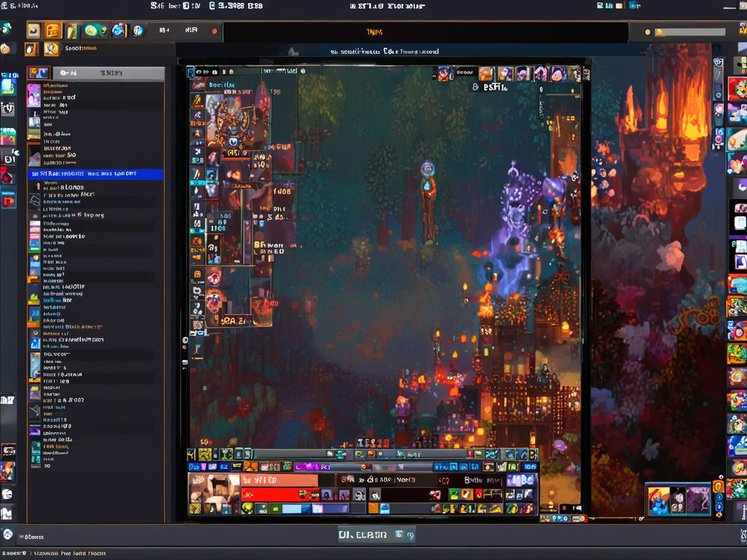Image resolution: width=747 pixels, height=560 pixels.
Task: Click the red record dot in top toolbar
Action: (x=214, y=31)
